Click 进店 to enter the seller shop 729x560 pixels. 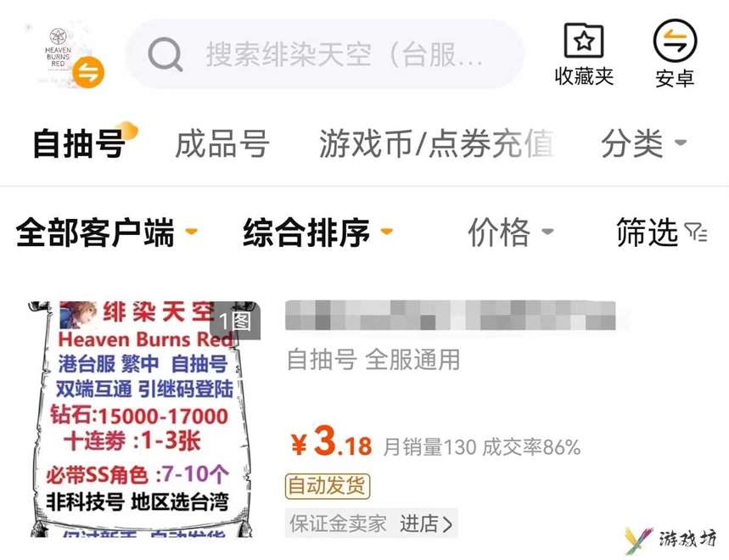pos(426,524)
